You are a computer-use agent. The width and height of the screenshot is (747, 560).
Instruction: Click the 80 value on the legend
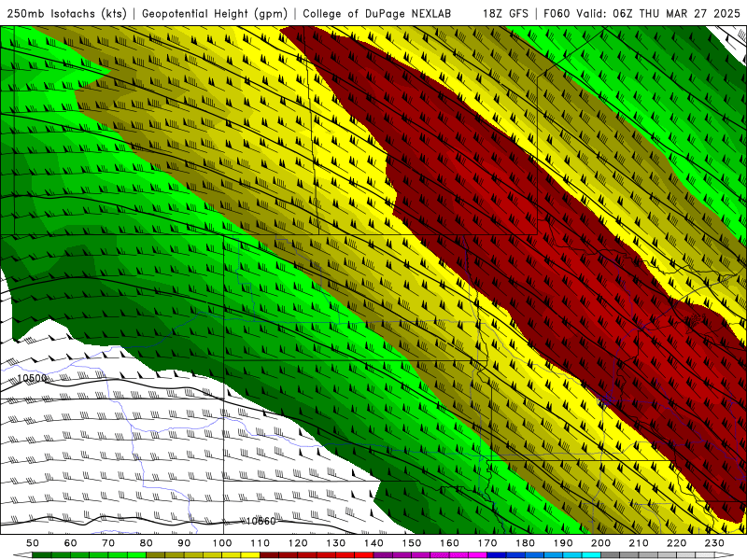click(146, 543)
